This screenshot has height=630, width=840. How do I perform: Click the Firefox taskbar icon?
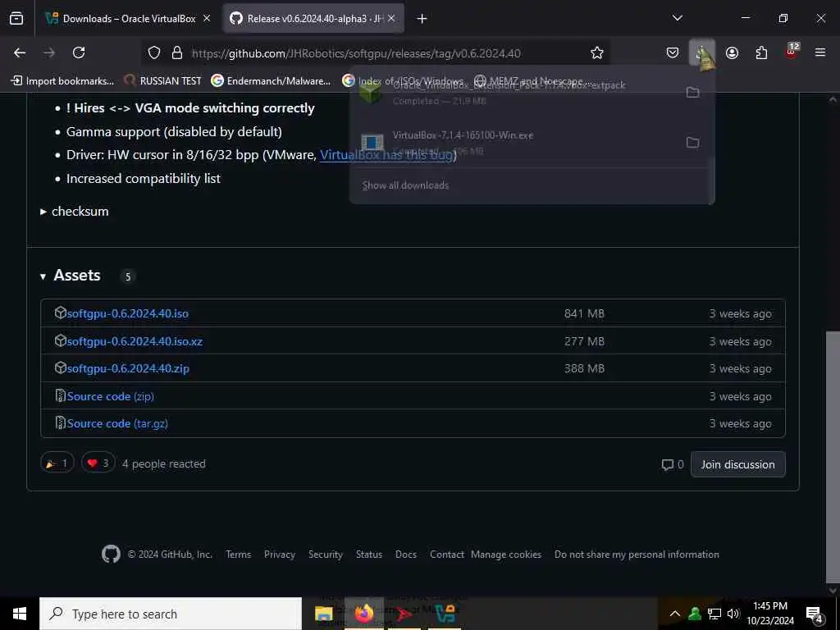pyautogui.click(x=363, y=614)
